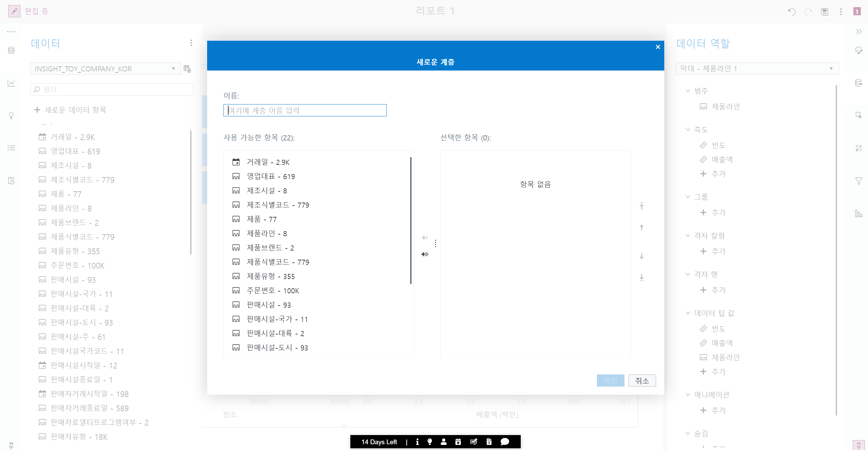Viewport: 868px width, 450px height.
Task: Select 거래일 - 2.9K in available items list
Action: pos(268,162)
